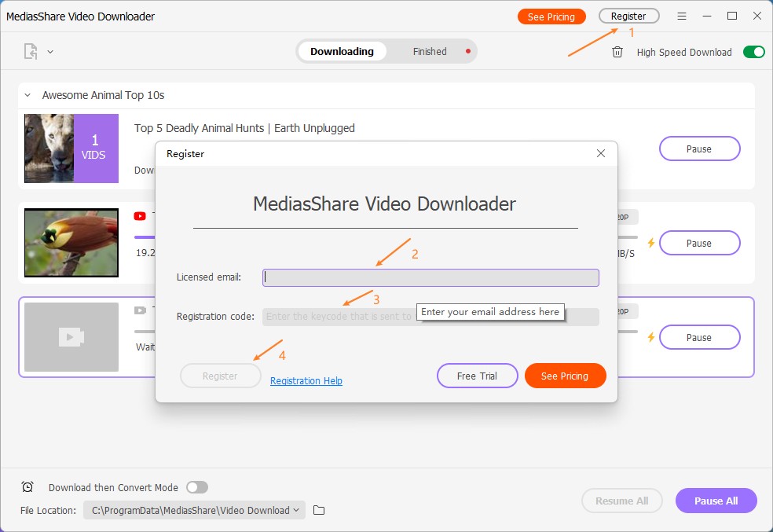Switch to the Finished tab

tap(430, 52)
